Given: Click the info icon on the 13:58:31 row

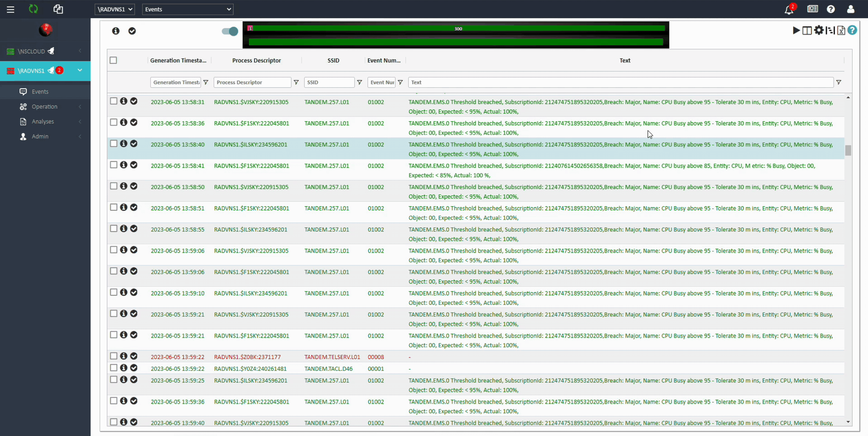Looking at the screenshot, I should click(x=124, y=101).
